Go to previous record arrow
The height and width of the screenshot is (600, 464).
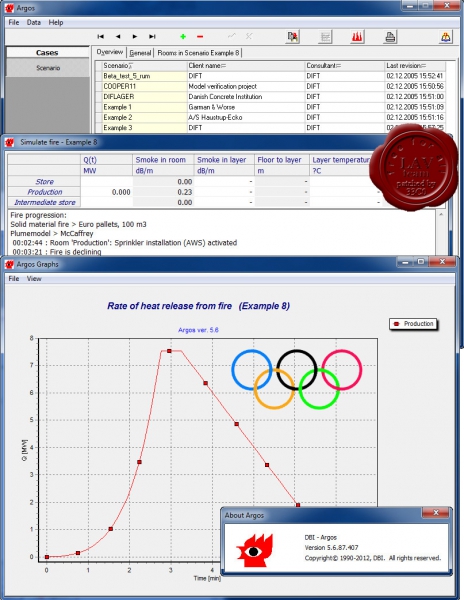coord(118,37)
